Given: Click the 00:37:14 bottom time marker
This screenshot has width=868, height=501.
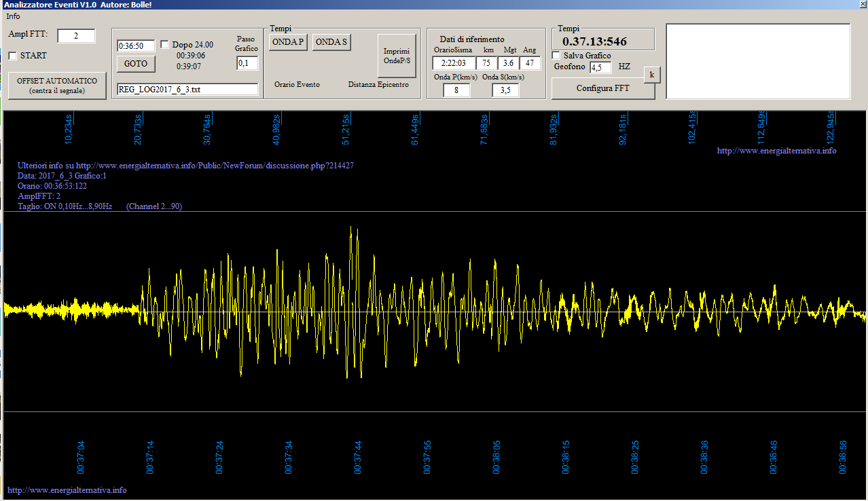Looking at the screenshot, I should point(150,457).
